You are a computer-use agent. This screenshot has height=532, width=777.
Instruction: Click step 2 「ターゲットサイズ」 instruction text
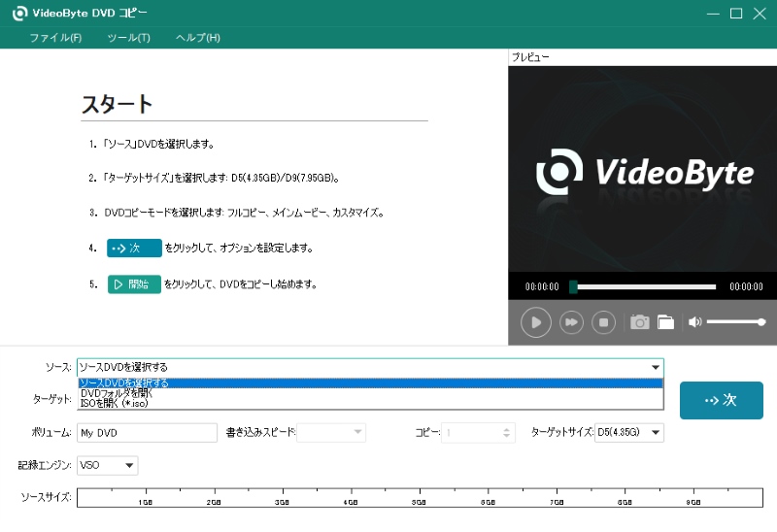(221, 178)
